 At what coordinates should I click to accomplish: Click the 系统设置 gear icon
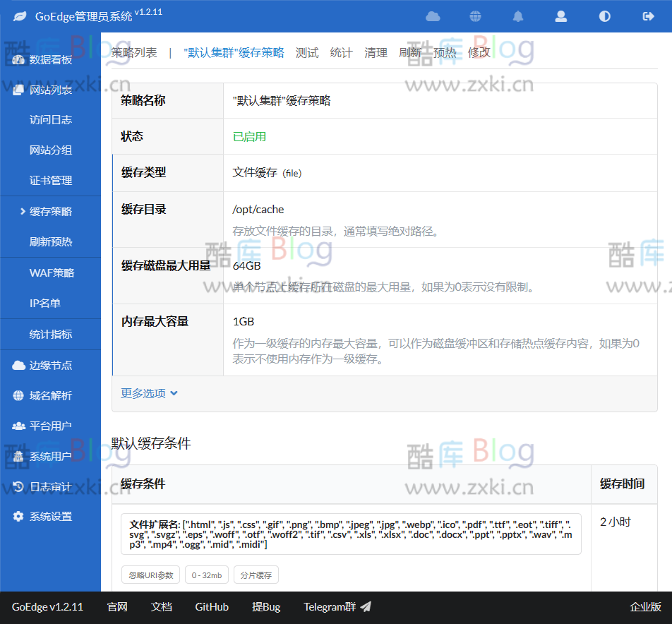20,516
